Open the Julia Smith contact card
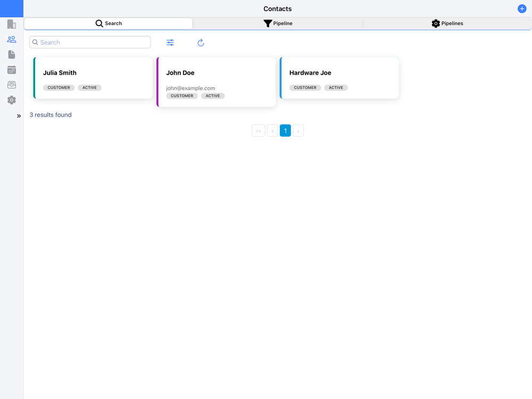This screenshot has height=399, width=532. coord(93,78)
